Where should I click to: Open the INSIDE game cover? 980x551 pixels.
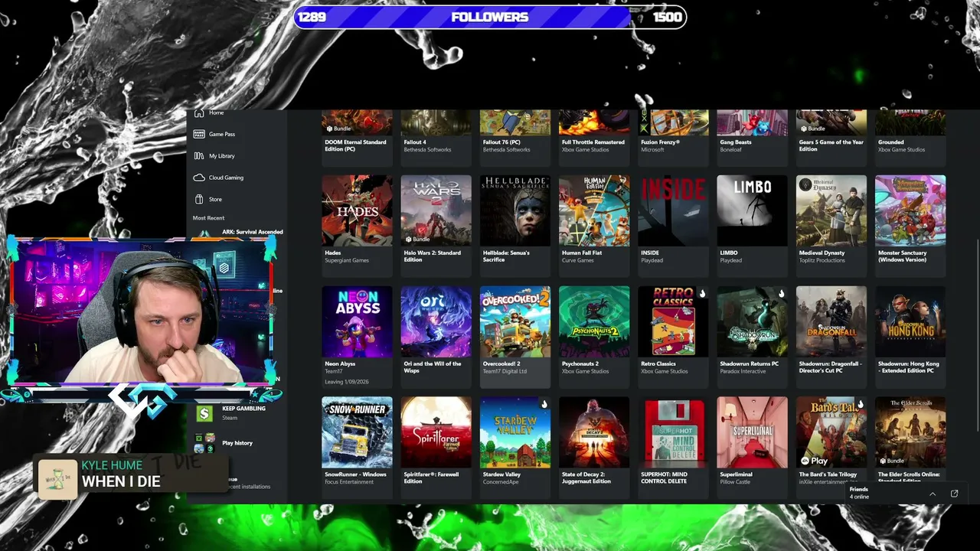673,210
